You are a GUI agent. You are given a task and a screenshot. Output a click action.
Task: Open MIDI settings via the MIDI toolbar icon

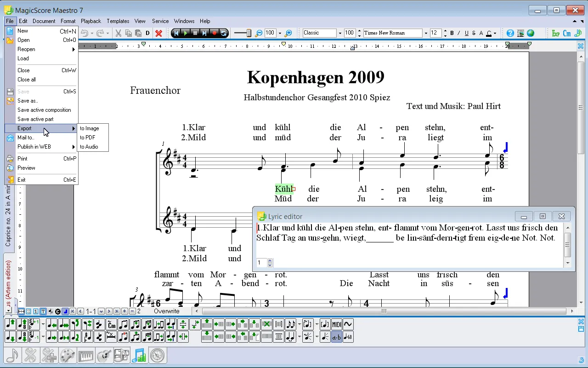tap(337, 324)
